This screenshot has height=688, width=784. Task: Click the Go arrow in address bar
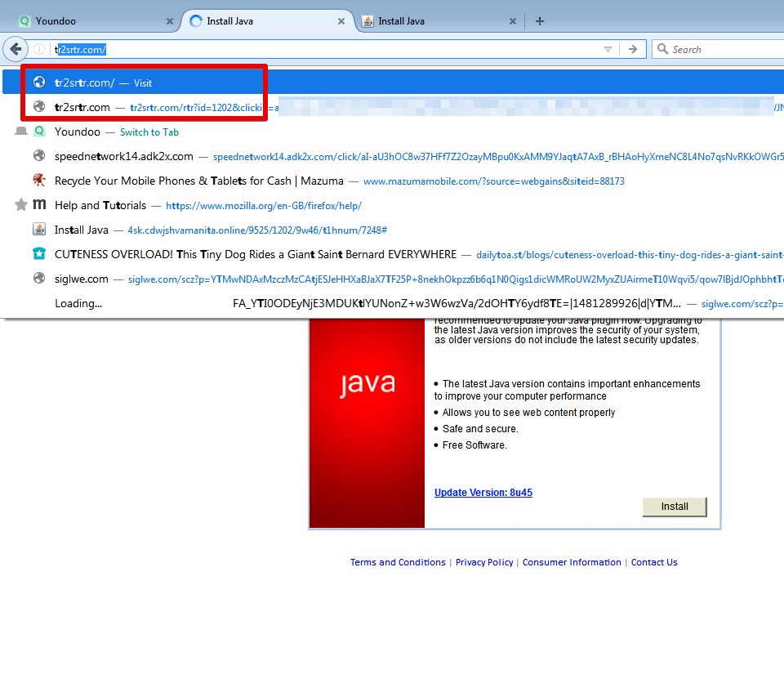point(633,49)
